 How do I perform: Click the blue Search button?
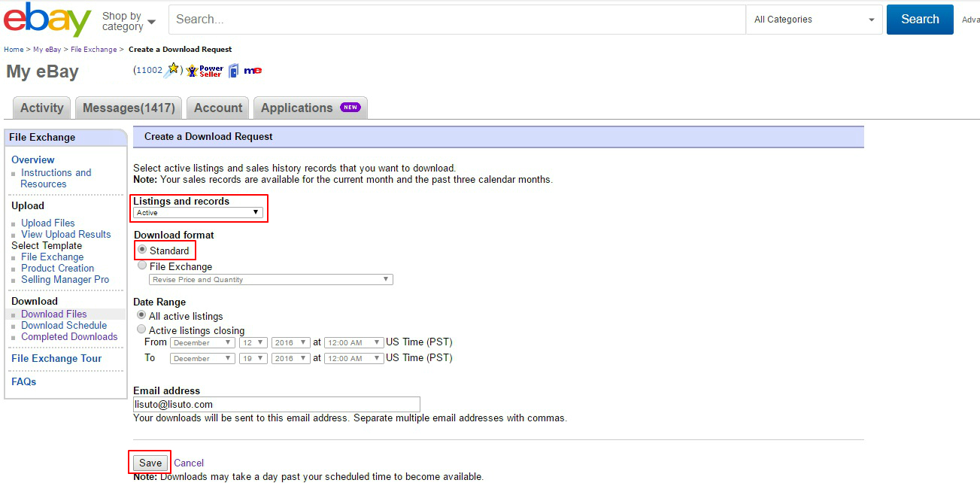920,20
